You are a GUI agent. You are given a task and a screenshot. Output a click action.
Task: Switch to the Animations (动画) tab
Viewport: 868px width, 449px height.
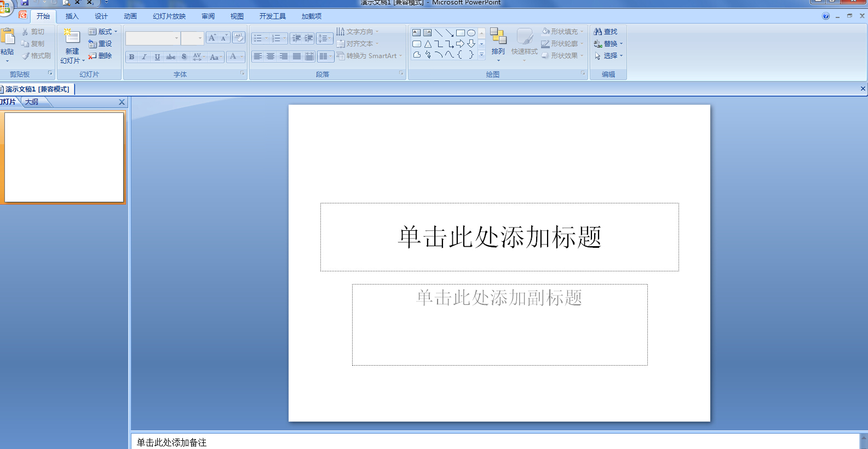[130, 16]
